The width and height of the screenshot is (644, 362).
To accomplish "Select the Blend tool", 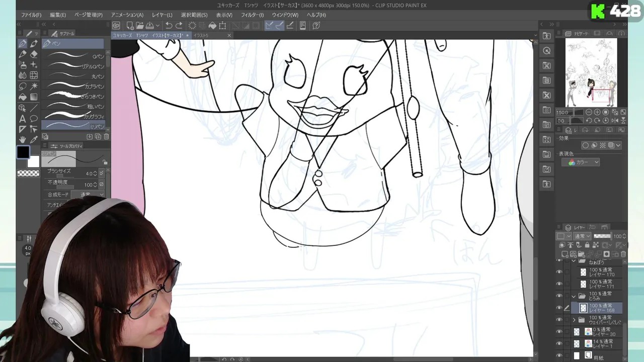I will point(23,75).
